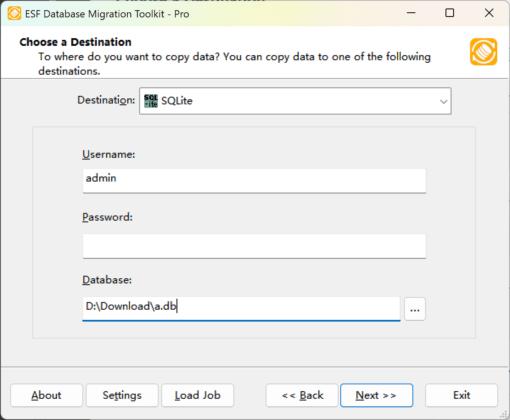Click the dropdown chevron next to SQLite
This screenshot has width=510, height=420.
coord(443,101)
